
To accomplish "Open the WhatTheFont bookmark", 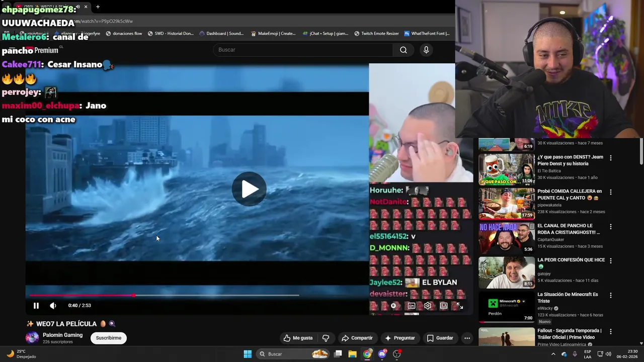I will (427, 34).
